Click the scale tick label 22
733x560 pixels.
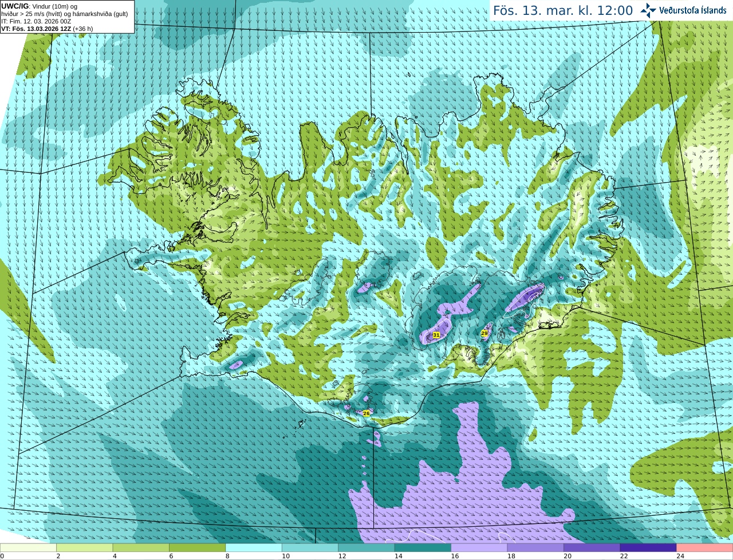624,556
